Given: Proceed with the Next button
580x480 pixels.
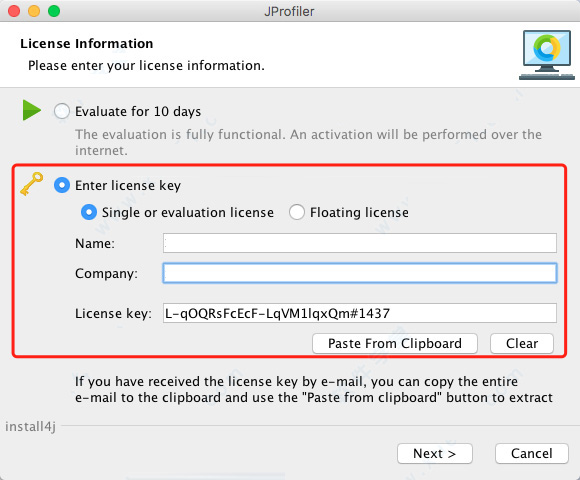Looking at the screenshot, I should tap(435, 453).
